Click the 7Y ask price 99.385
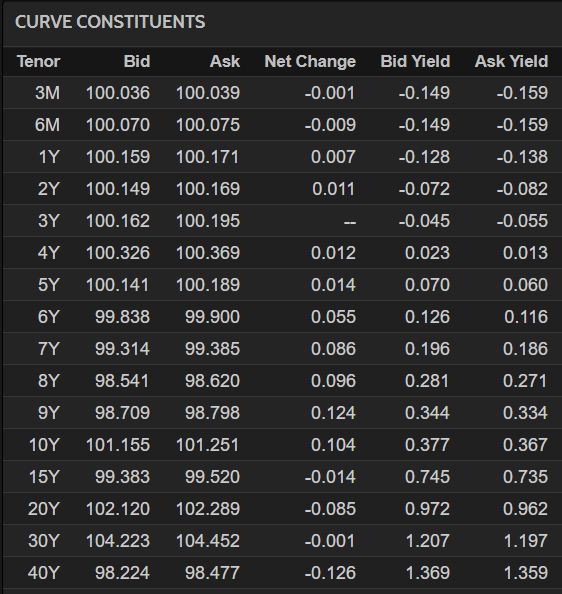The width and height of the screenshot is (562, 594). (212, 349)
